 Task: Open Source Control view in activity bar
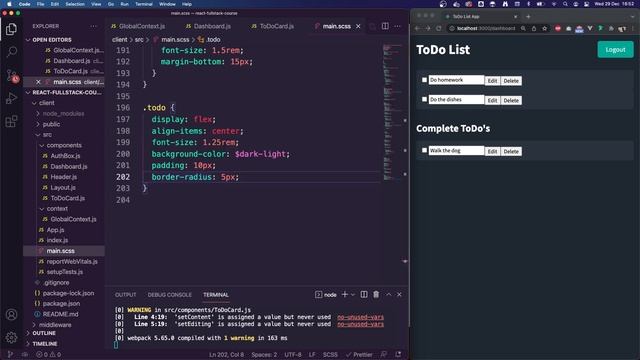click(11, 76)
